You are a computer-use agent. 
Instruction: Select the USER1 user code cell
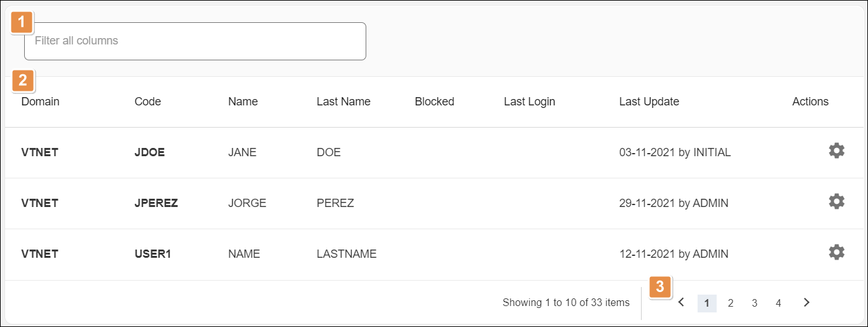click(153, 254)
